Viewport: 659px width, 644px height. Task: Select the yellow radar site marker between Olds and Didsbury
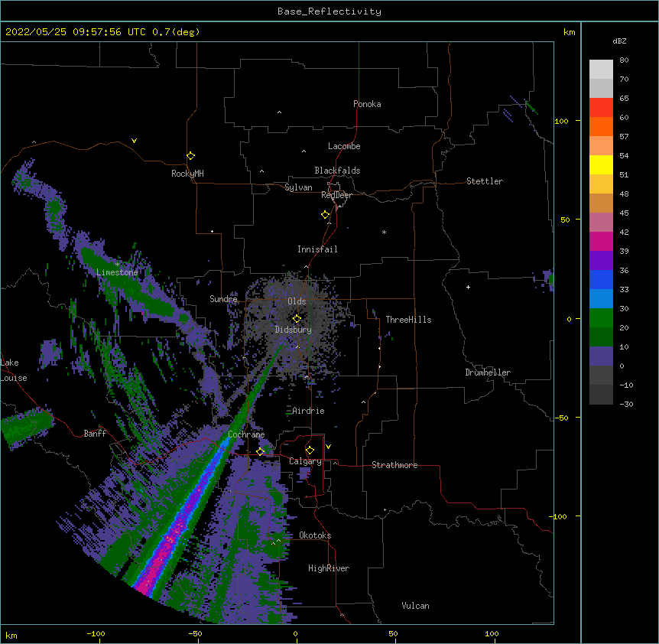[x=297, y=319]
